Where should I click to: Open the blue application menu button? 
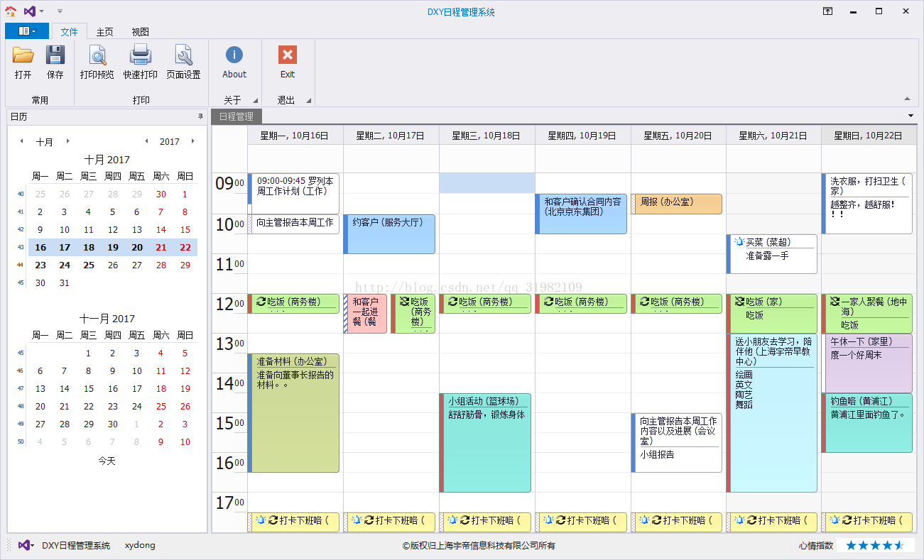[27, 31]
